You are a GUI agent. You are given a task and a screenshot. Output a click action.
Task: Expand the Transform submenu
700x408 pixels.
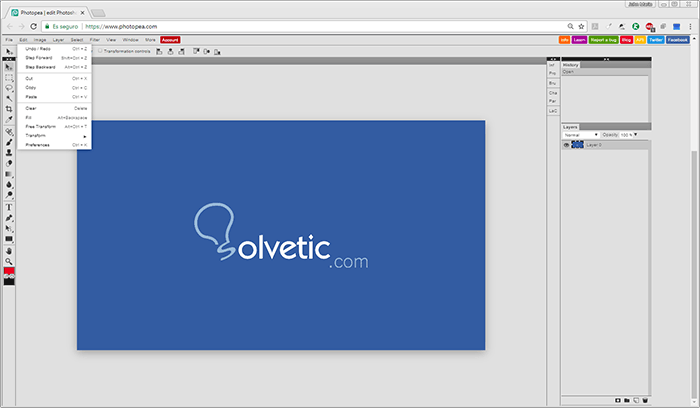tap(54, 136)
